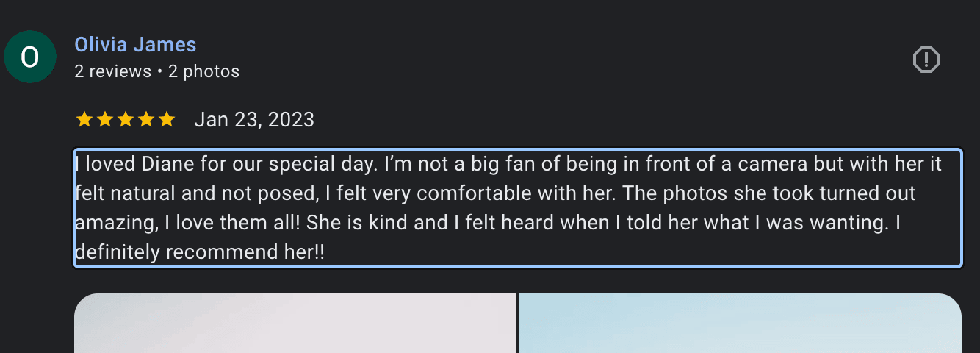Open the right blue review photo thumbnail
The width and height of the screenshot is (980, 353).
(x=741, y=324)
